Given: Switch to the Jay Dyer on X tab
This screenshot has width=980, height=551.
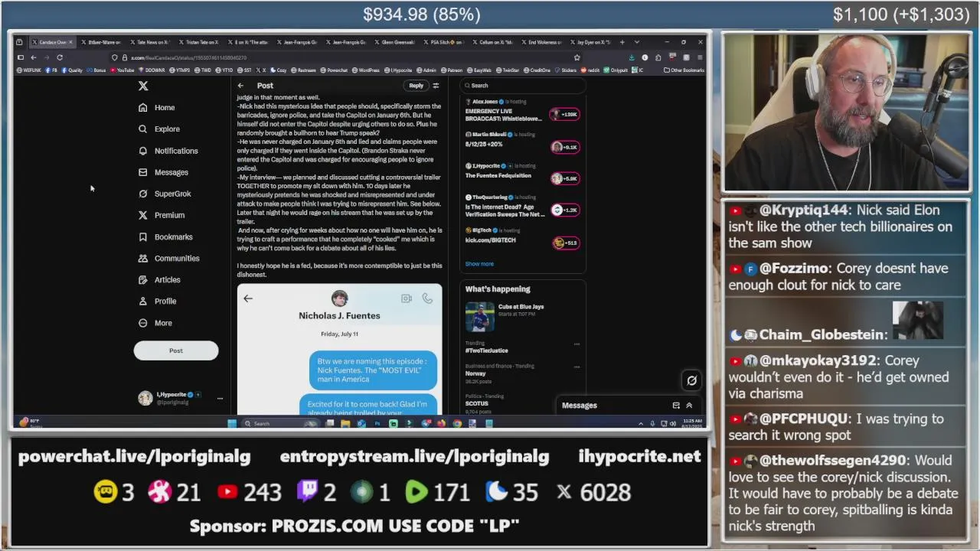Looking at the screenshot, I should (592, 42).
